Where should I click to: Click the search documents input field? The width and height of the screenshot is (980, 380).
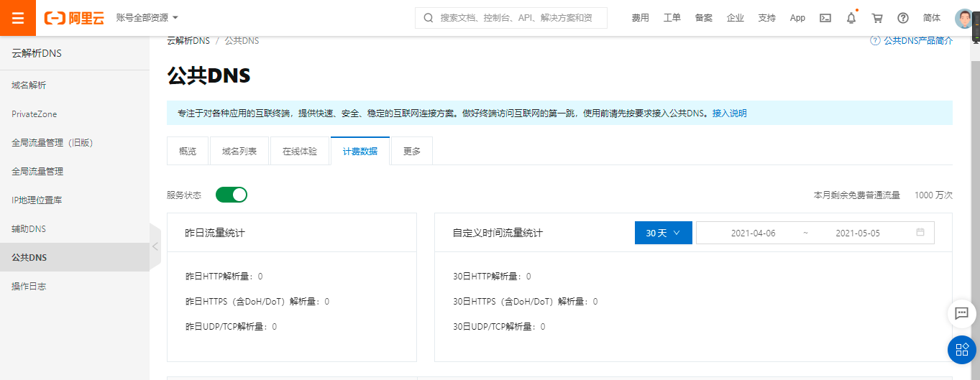(x=511, y=18)
